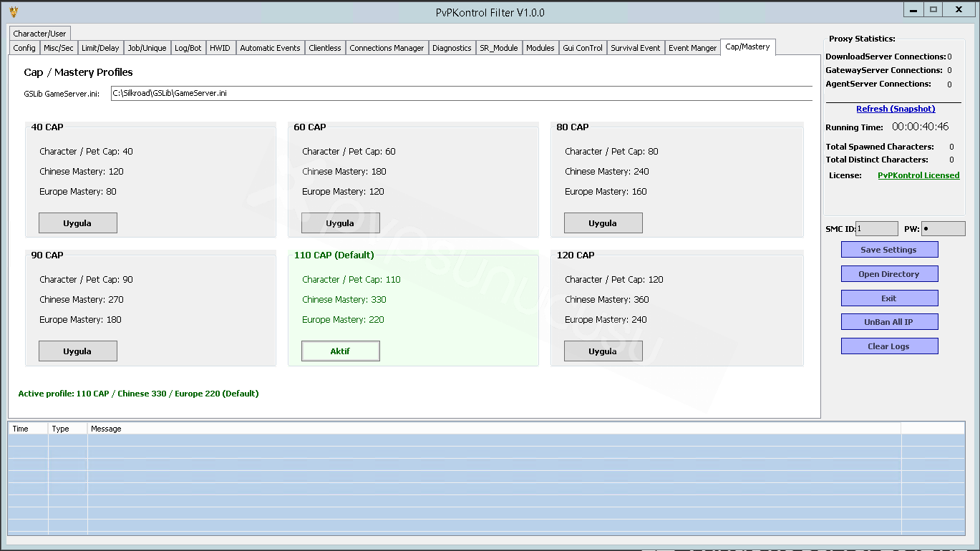Open the Character/User tab

tap(40, 34)
